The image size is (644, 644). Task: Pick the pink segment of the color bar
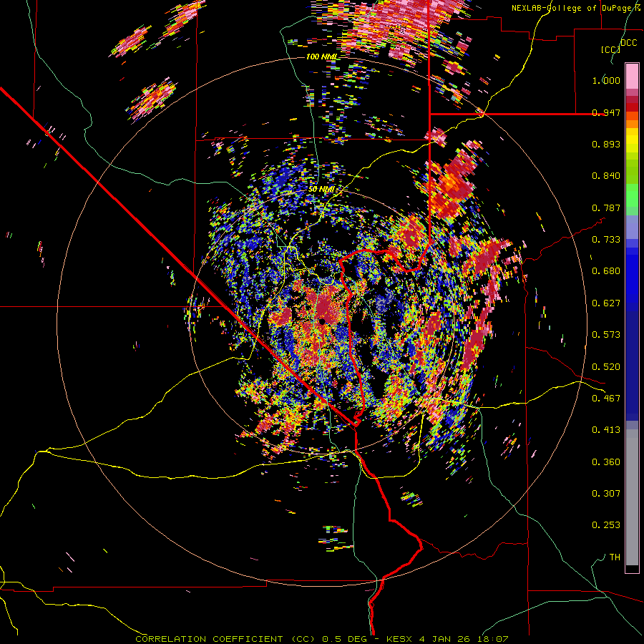pos(632,76)
